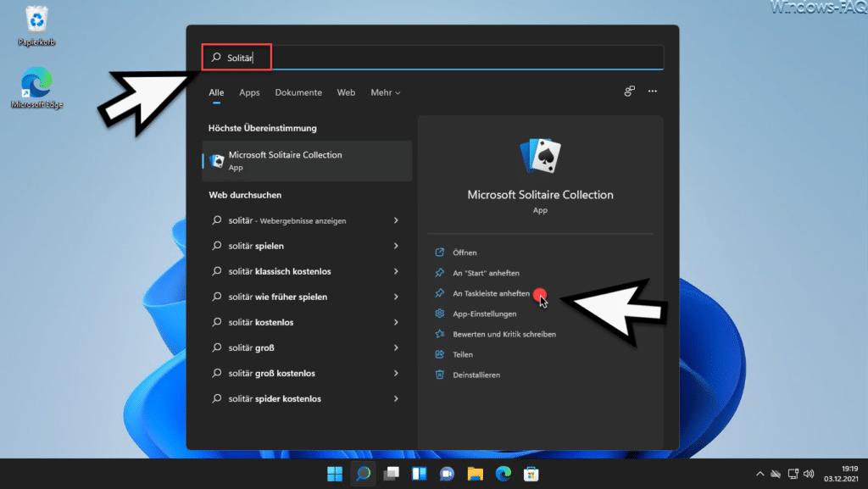Image resolution: width=868 pixels, height=489 pixels.
Task: Switch to the Dokumente tab
Action: [298, 92]
